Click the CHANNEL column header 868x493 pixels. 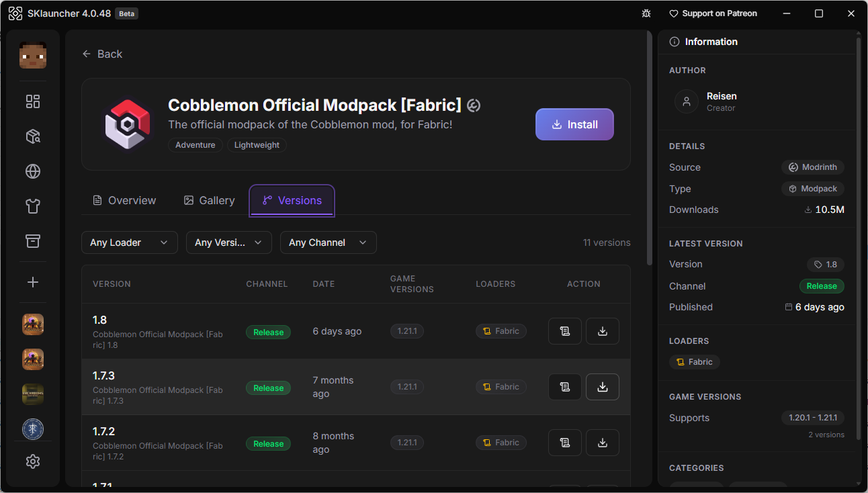[x=267, y=284]
